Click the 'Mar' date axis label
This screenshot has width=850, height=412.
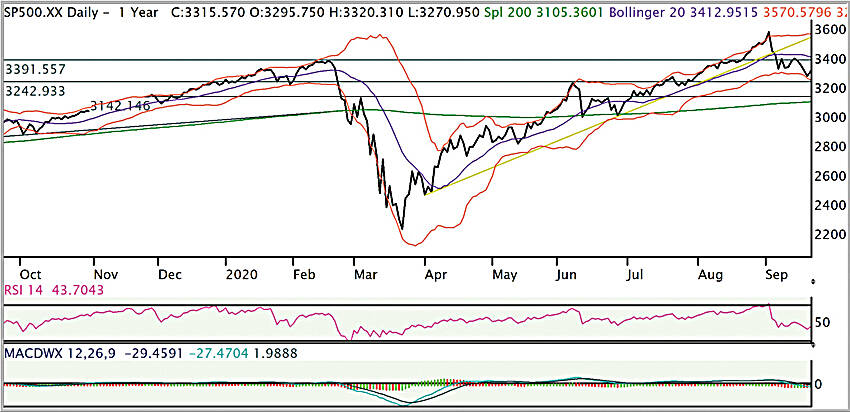coord(365,275)
